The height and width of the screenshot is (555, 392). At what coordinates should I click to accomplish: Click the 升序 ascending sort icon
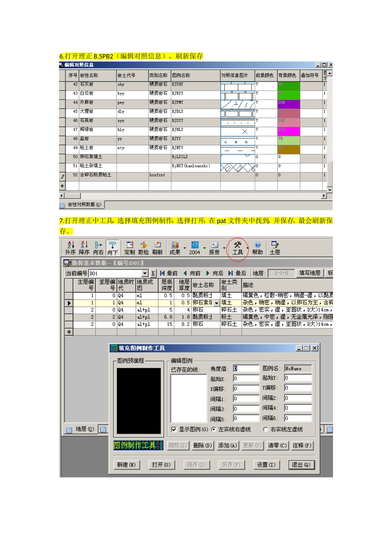pos(70,245)
